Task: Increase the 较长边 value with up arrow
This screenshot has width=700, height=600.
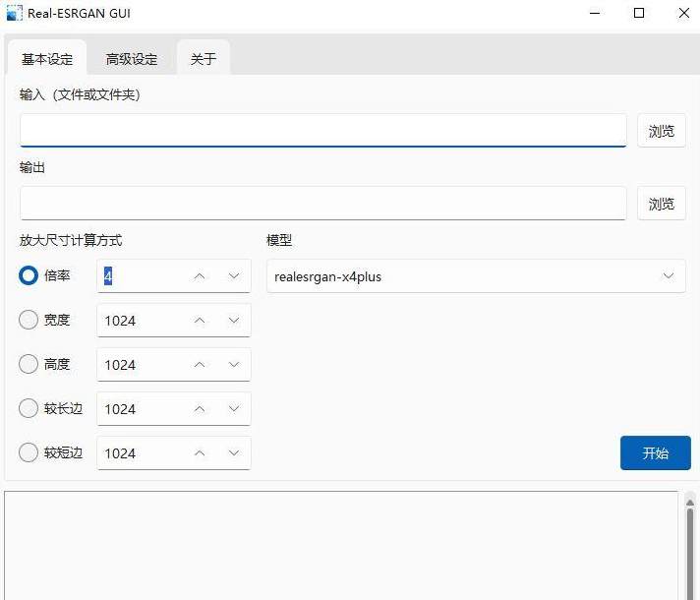Action: 200,409
